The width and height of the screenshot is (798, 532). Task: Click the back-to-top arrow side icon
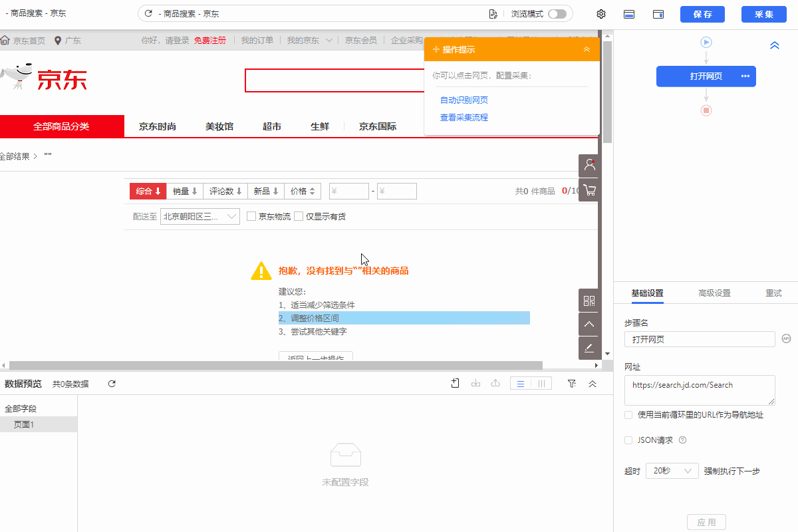[x=589, y=325]
